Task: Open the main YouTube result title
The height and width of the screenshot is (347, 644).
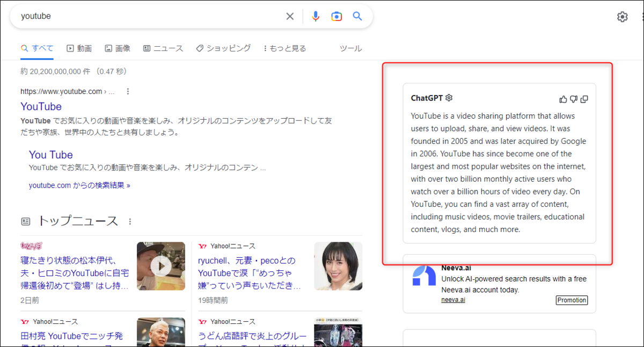Action: 41,106
